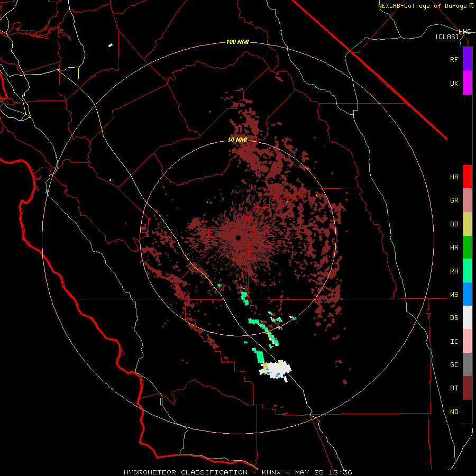Viewport: 476px width, 476px height.
Task: Click the IC legend label
Action: pos(454,342)
